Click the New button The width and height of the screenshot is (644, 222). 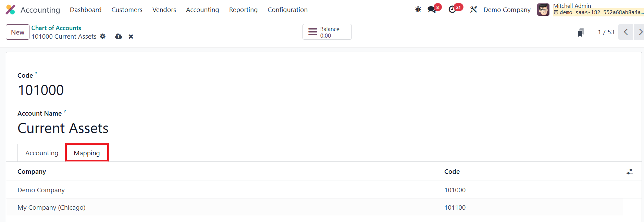pos(17,32)
